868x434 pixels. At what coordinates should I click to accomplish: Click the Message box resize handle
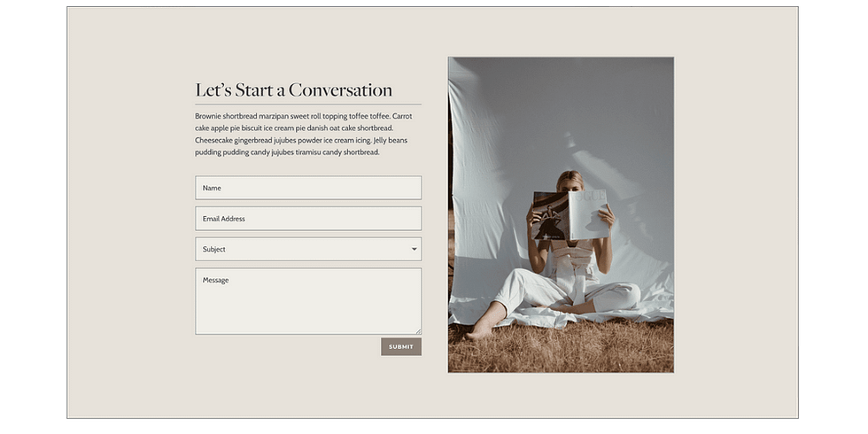(418, 331)
